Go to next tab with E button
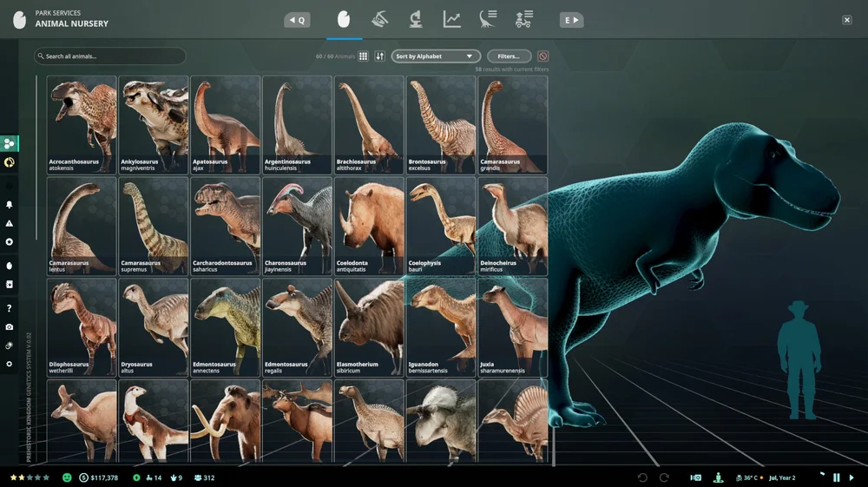Image resolution: width=868 pixels, height=487 pixels. tap(571, 21)
